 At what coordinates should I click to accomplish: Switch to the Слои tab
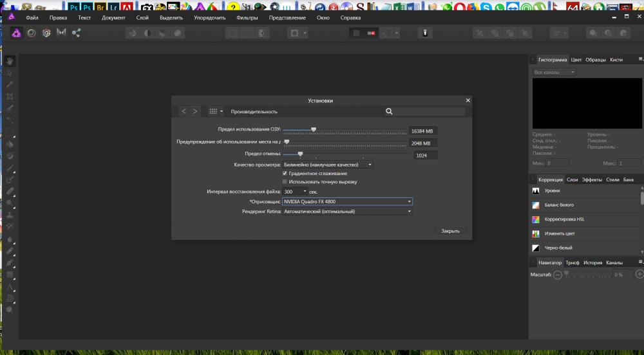[572, 179]
